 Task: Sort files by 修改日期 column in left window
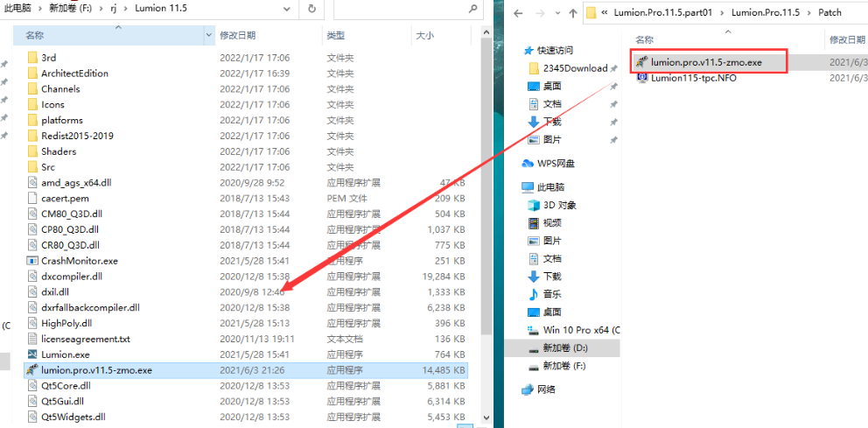pyautogui.click(x=238, y=35)
